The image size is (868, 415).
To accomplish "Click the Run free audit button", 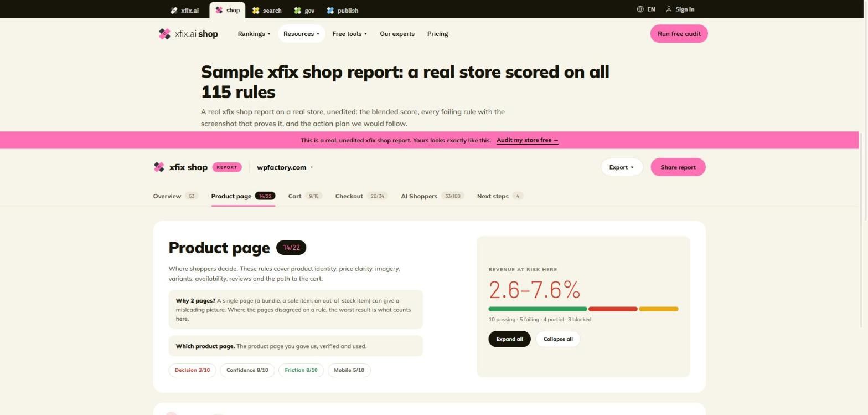I will [679, 34].
